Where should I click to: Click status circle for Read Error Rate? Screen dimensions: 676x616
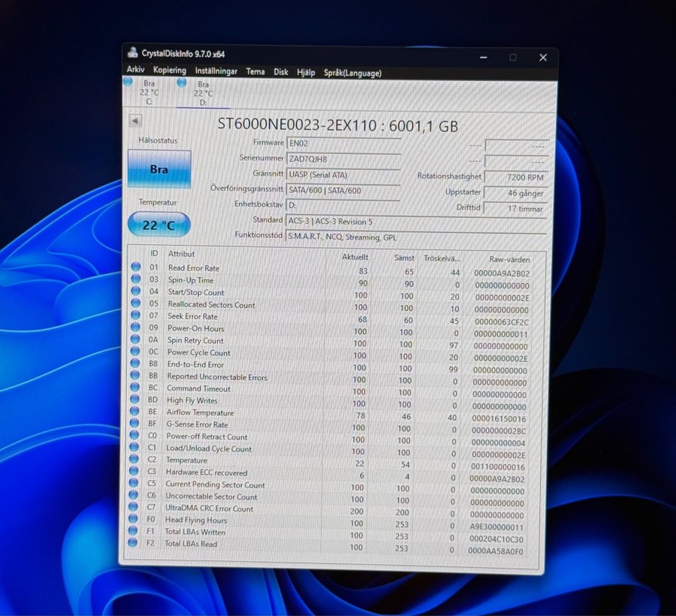coord(136,267)
